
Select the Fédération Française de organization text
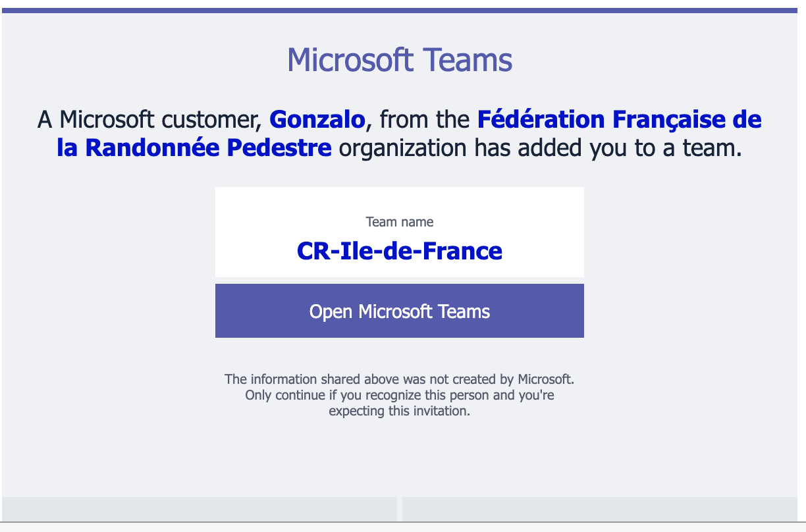coord(619,120)
